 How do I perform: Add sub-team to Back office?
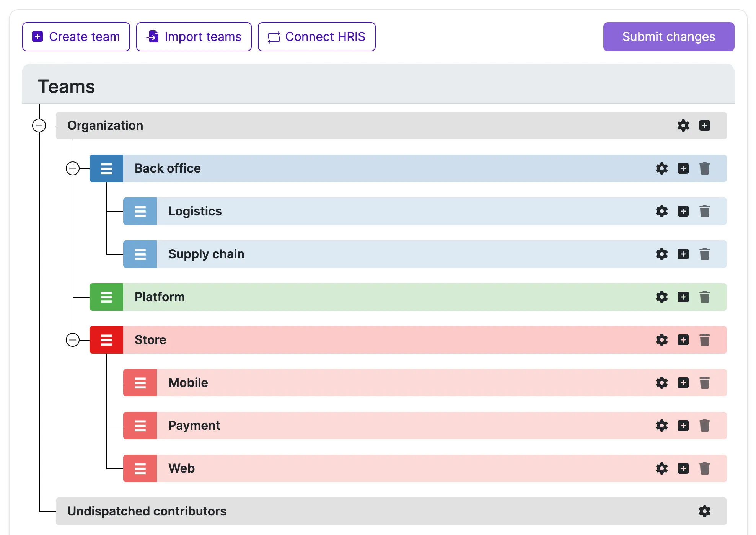[x=683, y=168]
